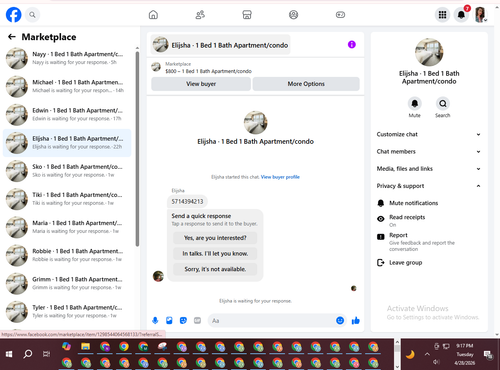
Task: Open notifications bell with badge
Action: (461, 15)
